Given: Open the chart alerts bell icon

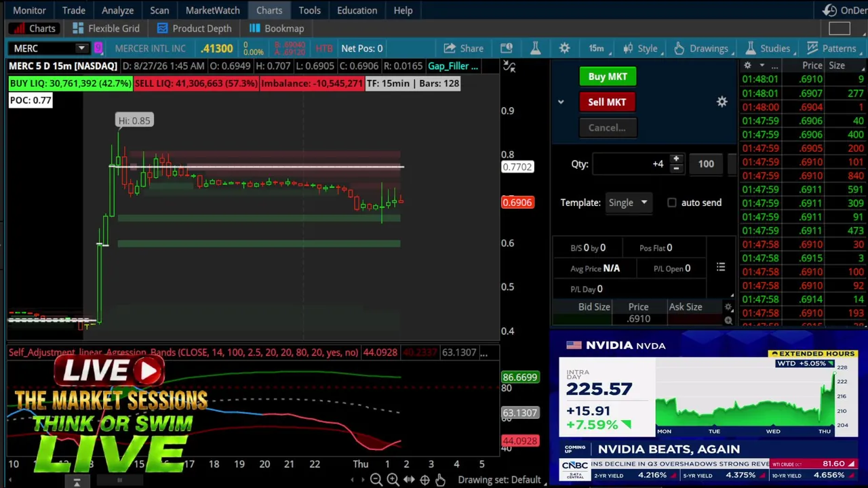Looking at the screenshot, I should (x=507, y=48).
